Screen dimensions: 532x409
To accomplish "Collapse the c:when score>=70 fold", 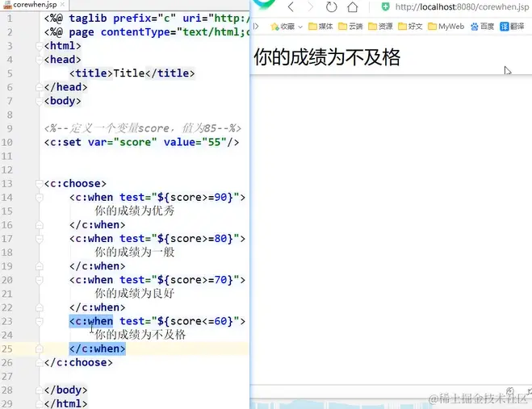I will (39, 280).
